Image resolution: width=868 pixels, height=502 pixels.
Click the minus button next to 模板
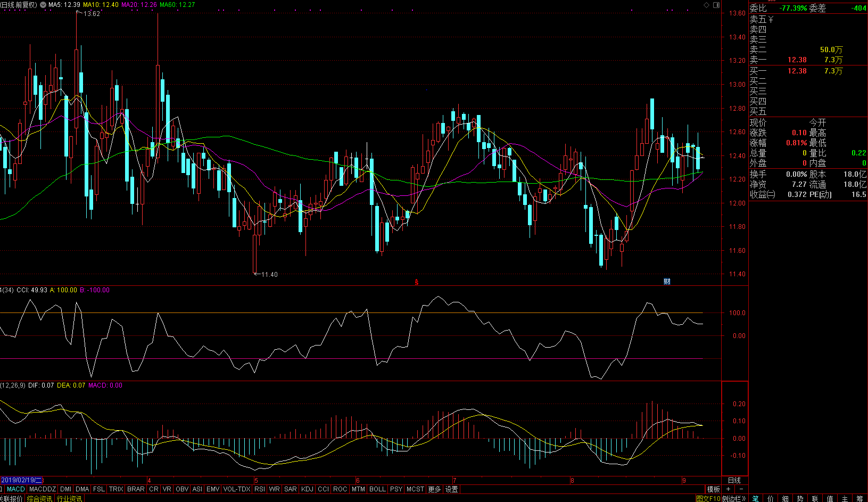coord(741,489)
